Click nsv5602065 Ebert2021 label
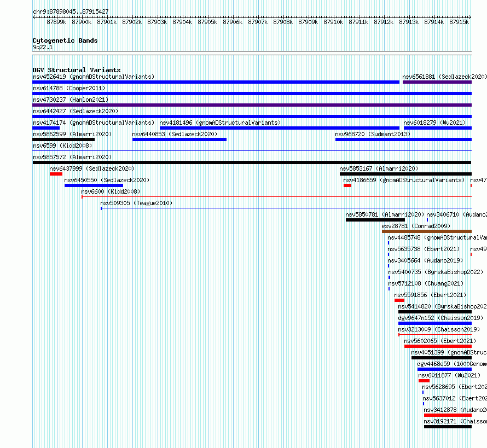 (440, 341)
